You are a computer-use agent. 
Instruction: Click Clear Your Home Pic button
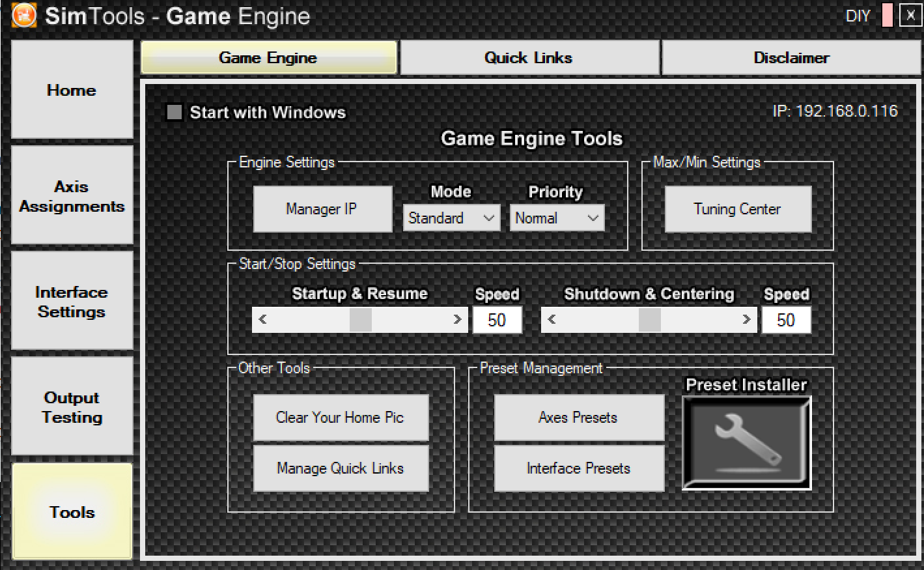[341, 418]
